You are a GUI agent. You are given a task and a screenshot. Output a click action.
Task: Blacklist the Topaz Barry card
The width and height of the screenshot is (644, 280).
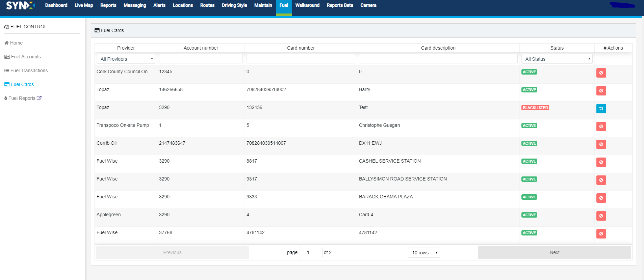[x=601, y=91]
